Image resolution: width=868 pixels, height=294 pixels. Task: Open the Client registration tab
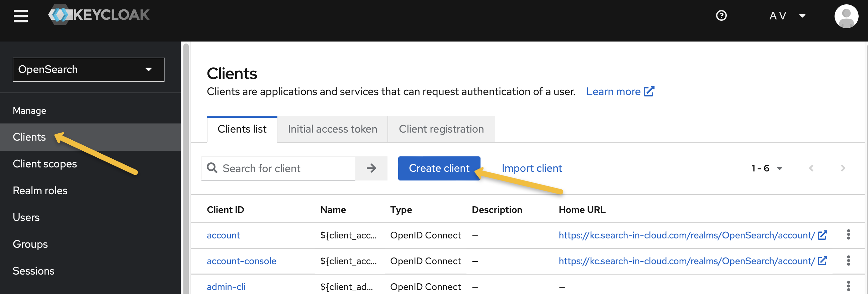click(x=441, y=129)
